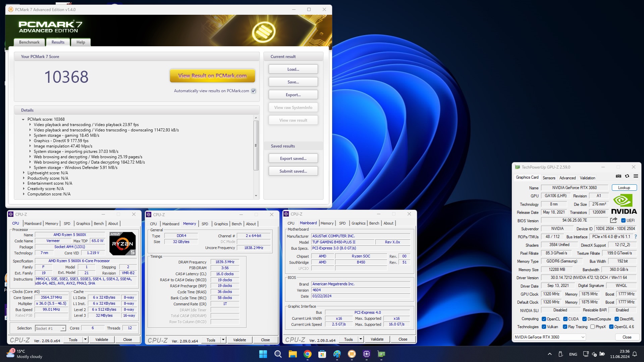Open notification bell in taskbar
This screenshot has height=362, width=644.
click(635, 354)
